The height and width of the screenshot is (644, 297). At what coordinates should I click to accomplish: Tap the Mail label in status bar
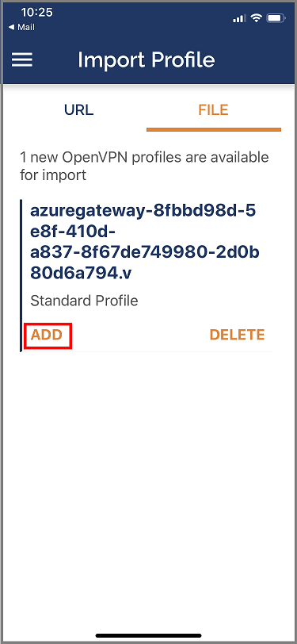click(x=26, y=28)
